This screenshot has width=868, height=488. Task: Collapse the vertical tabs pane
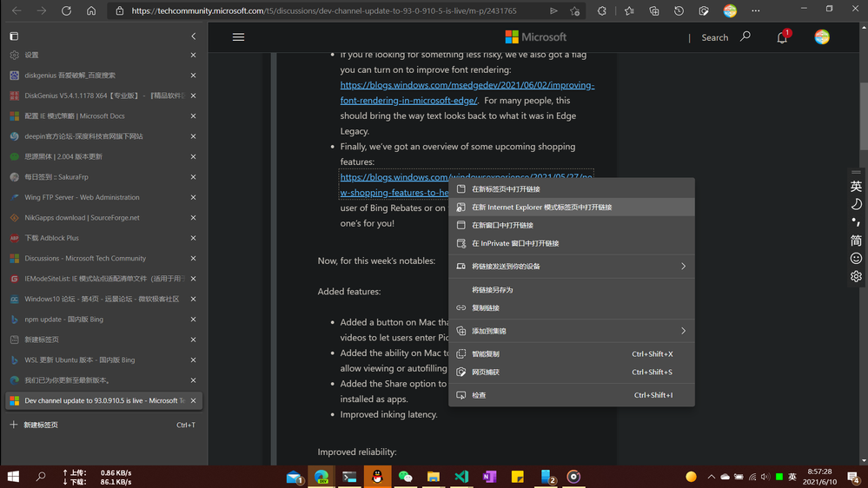[193, 36]
